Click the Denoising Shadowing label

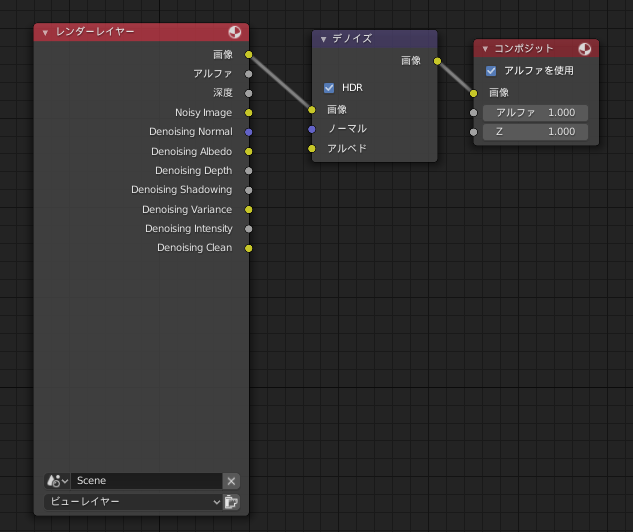pos(182,190)
